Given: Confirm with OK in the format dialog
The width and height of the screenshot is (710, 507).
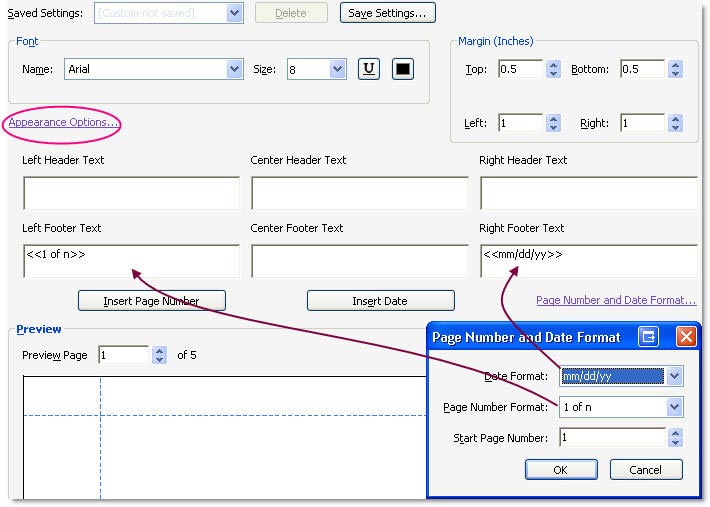Looking at the screenshot, I should (x=560, y=470).
